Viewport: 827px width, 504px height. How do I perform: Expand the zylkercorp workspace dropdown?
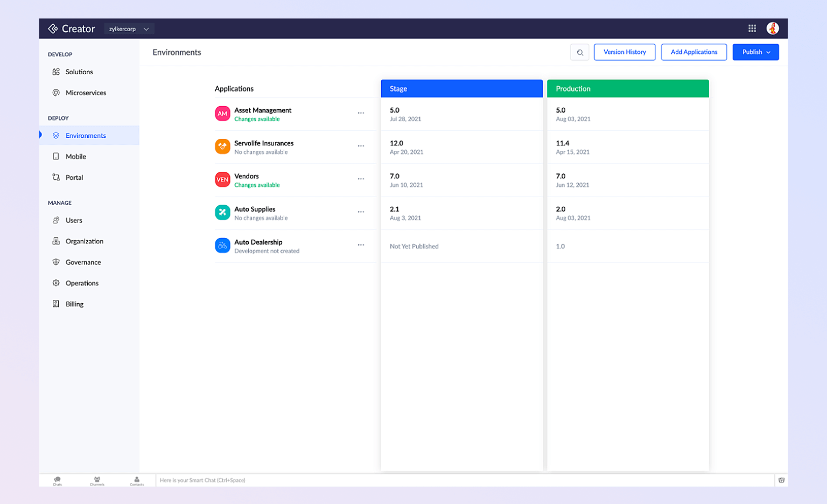click(x=129, y=29)
